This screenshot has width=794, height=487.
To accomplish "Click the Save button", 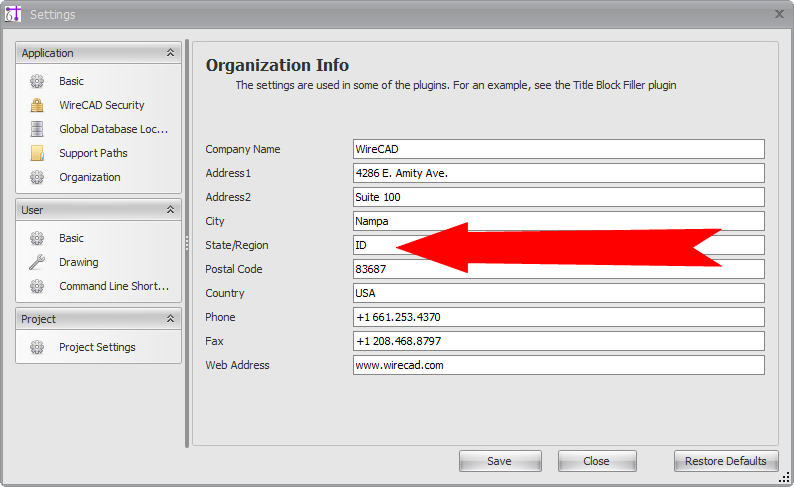I will click(x=500, y=461).
